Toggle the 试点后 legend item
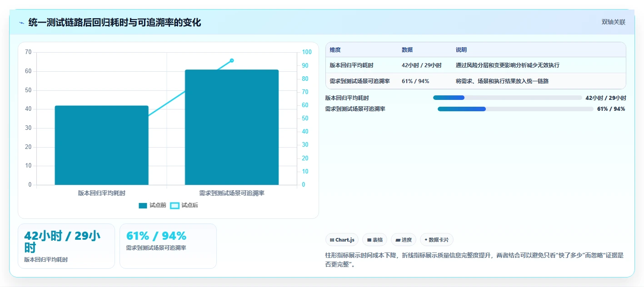The height and width of the screenshot is (287, 644). [x=184, y=206]
